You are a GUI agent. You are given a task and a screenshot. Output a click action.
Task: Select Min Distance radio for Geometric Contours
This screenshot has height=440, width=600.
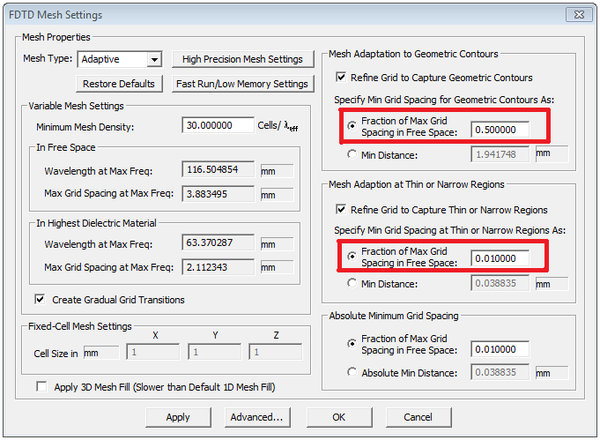(x=351, y=154)
